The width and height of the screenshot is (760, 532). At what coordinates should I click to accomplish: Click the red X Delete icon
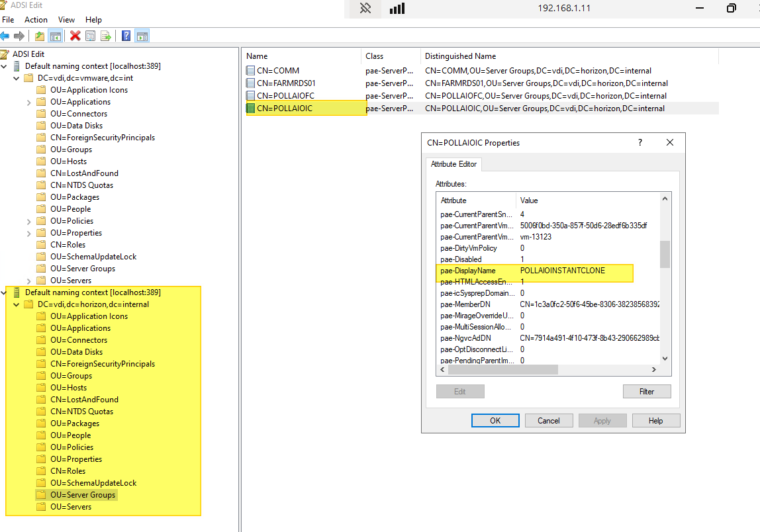(75, 36)
